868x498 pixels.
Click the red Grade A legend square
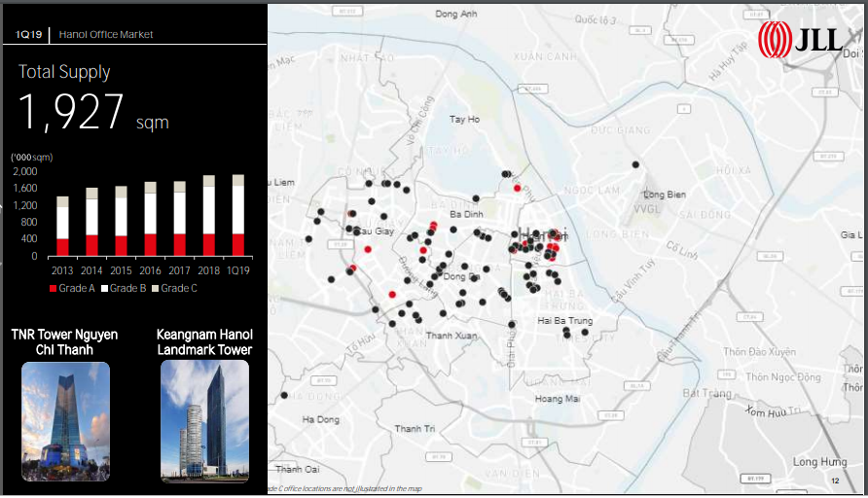coord(54,289)
